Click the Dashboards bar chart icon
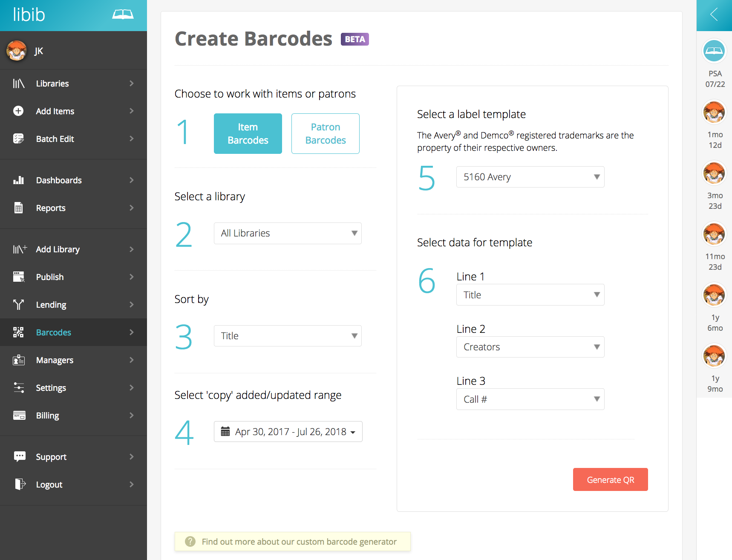 18,180
